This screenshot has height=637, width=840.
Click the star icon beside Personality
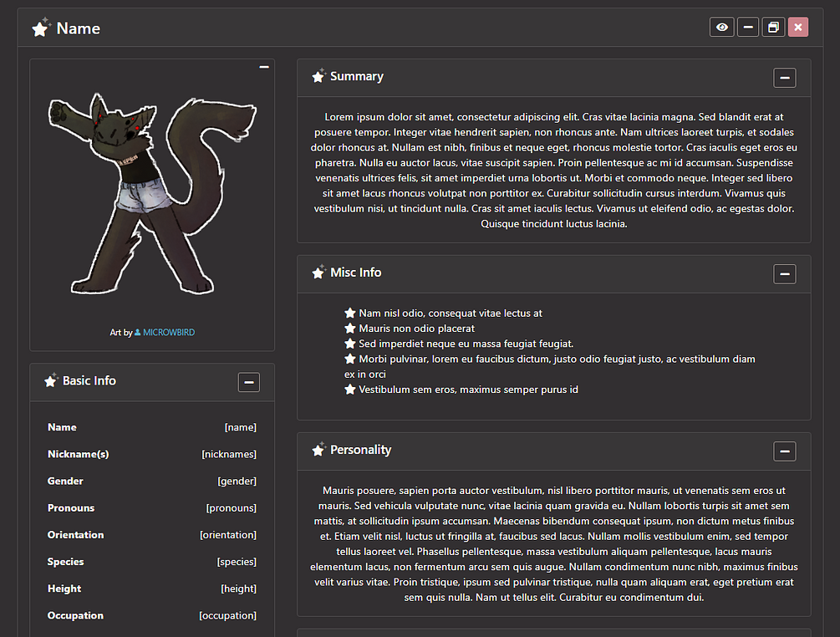318,450
